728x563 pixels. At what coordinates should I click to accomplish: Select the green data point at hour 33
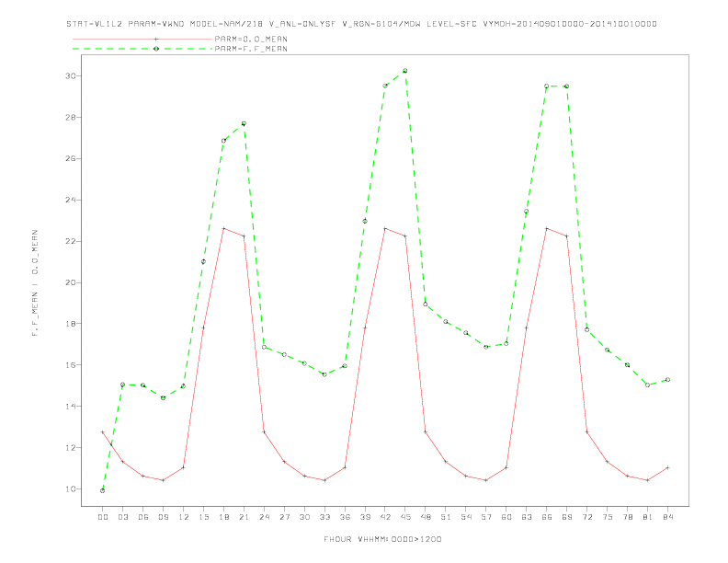click(x=324, y=373)
